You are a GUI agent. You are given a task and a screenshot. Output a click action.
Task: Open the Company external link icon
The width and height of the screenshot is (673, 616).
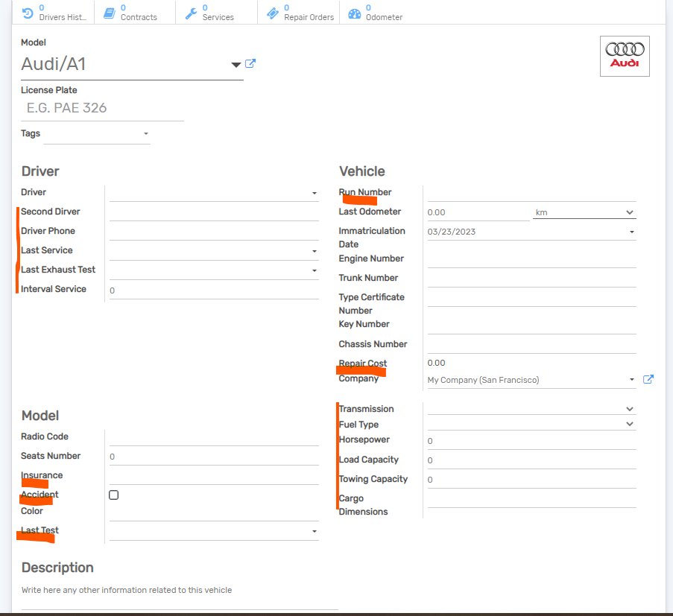[648, 380]
